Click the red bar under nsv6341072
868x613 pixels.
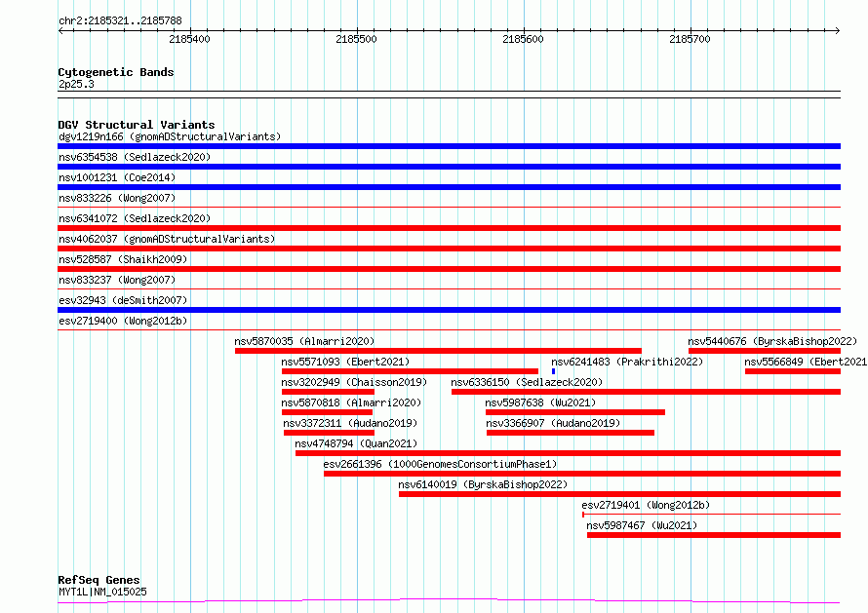pyautogui.click(x=449, y=228)
